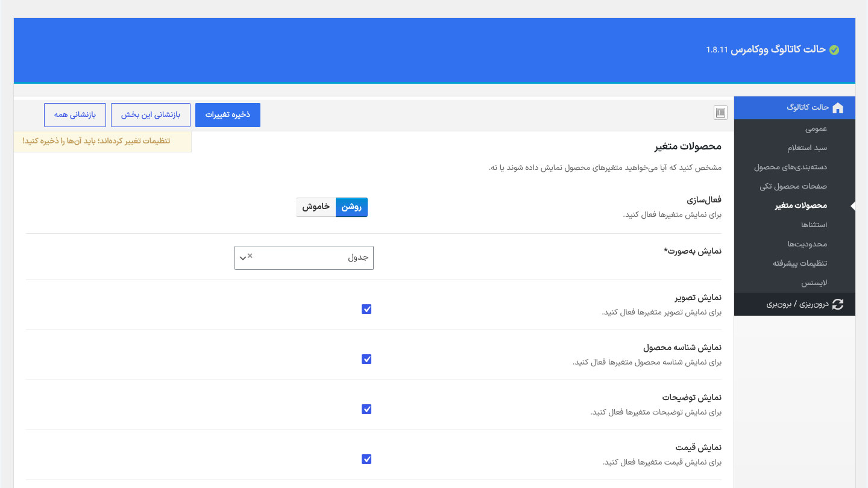Image resolution: width=868 pixels, height=488 pixels.
Task: Open the صفحات محصول تکی section
Action: 794,187
